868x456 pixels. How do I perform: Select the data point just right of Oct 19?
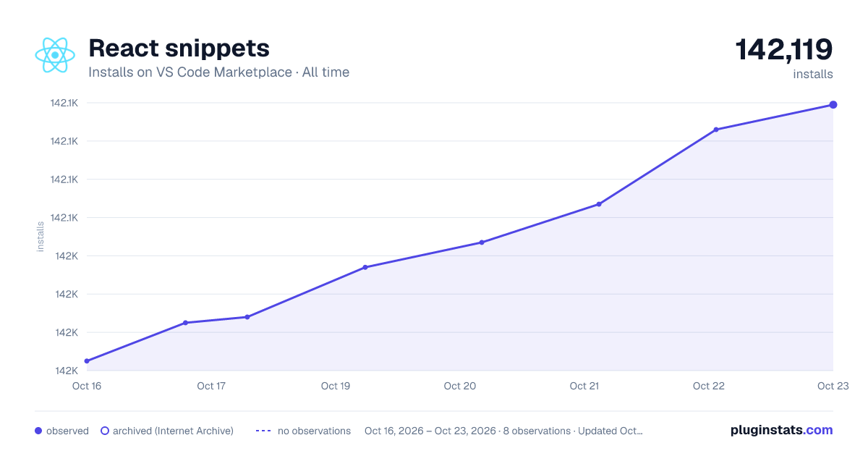coord(365,267)
